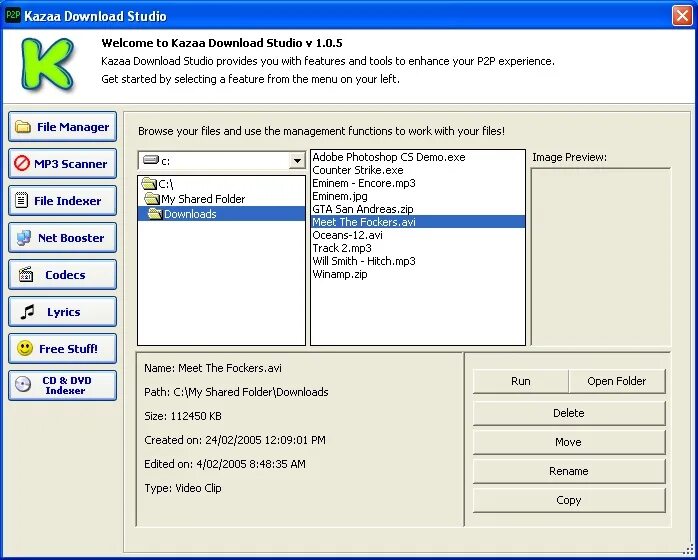Screen dimensions: 698x560
Task: Click the 'Path: C:\My Shared Folder\Downloads' detail line
Action: click(236, 392)
